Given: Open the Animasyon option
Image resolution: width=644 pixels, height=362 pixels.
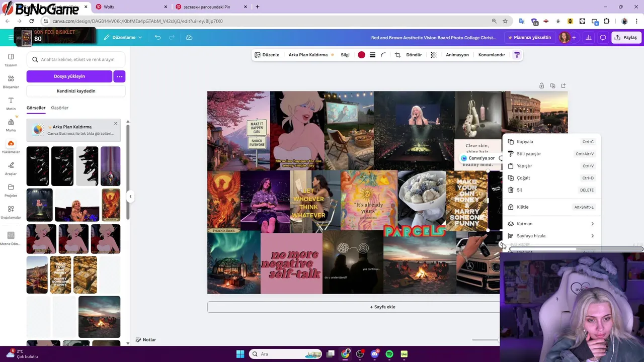Looking at the screenshot, I should click(457, 55).
